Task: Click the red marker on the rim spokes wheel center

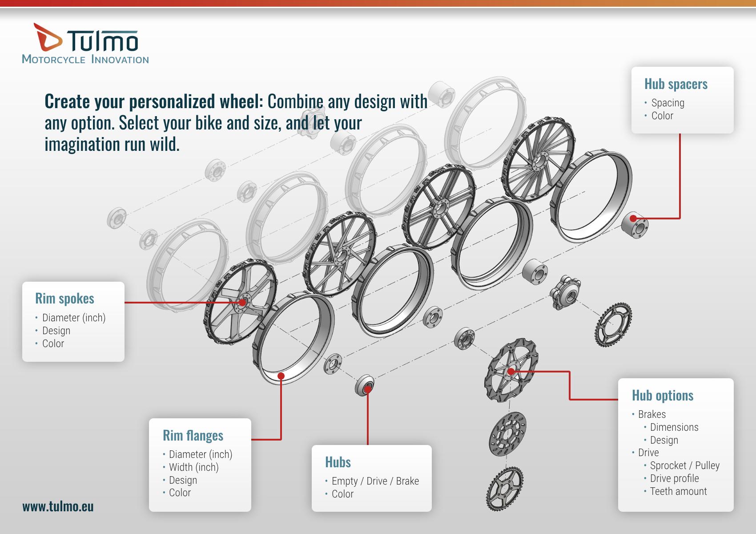Action: pyautogui.click(x=242, y=303)
